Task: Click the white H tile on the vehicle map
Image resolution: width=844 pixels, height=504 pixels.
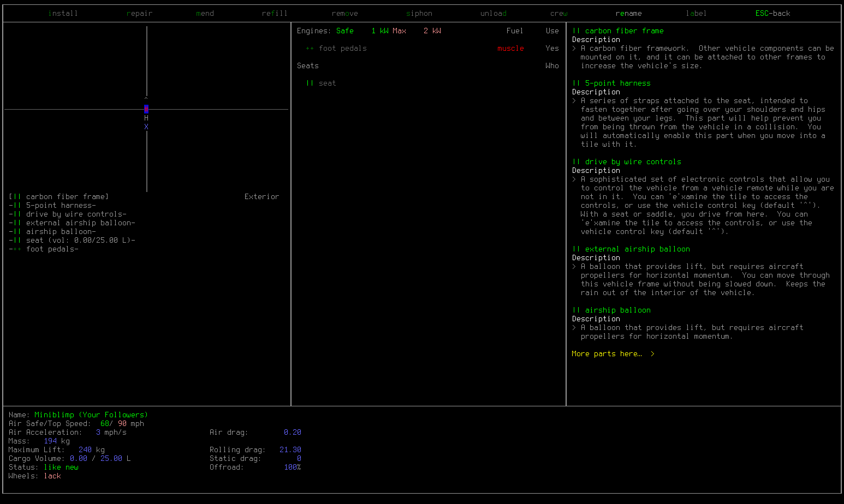Action: 146,118
